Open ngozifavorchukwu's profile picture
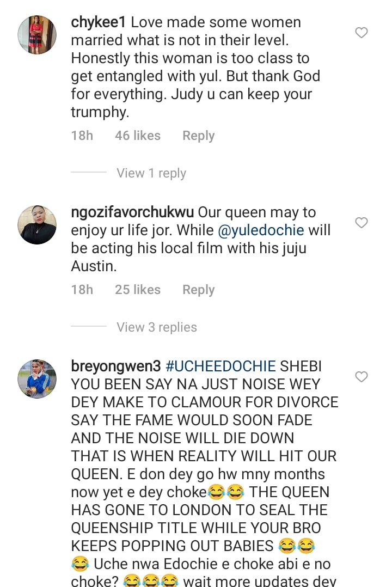 pos(37,224)
